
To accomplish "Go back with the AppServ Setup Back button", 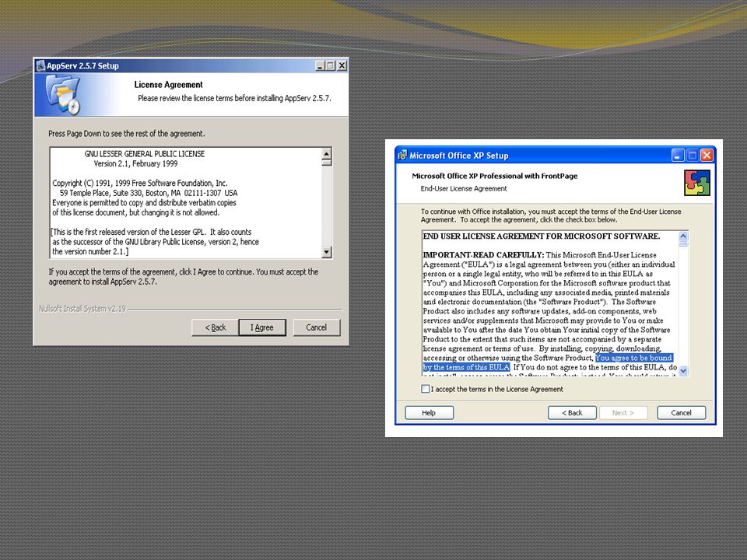I will pos(215,327).
